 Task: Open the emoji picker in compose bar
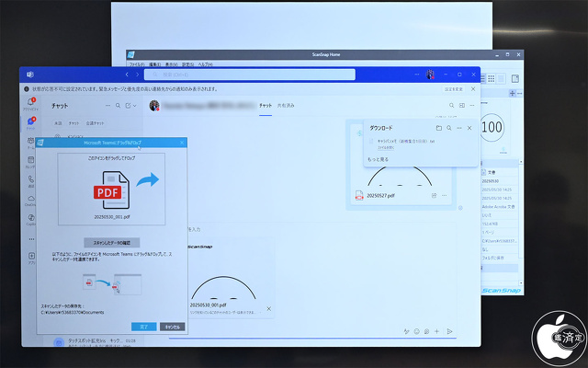pos(416,331)
